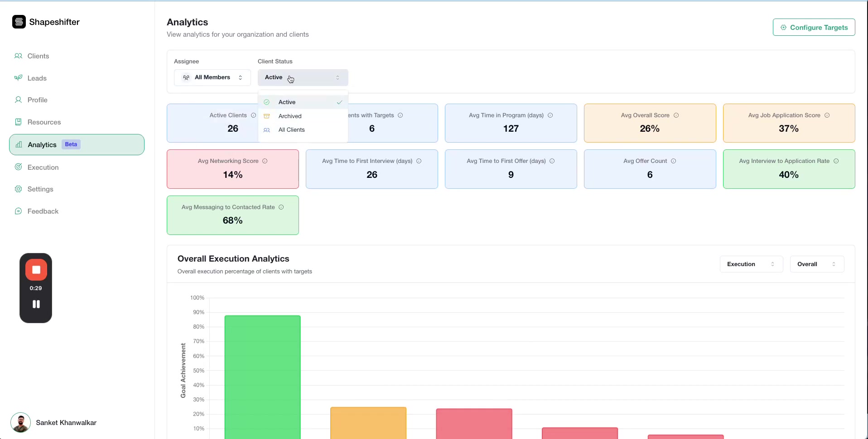Click the info icon on Avg Networking Score
The width and height of the screenshot is (868, 439).
tap(265, 161)
